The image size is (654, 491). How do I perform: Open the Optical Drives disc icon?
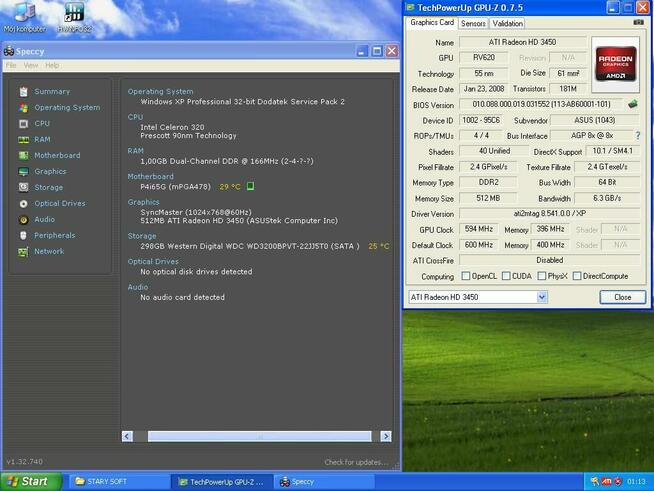23,204
